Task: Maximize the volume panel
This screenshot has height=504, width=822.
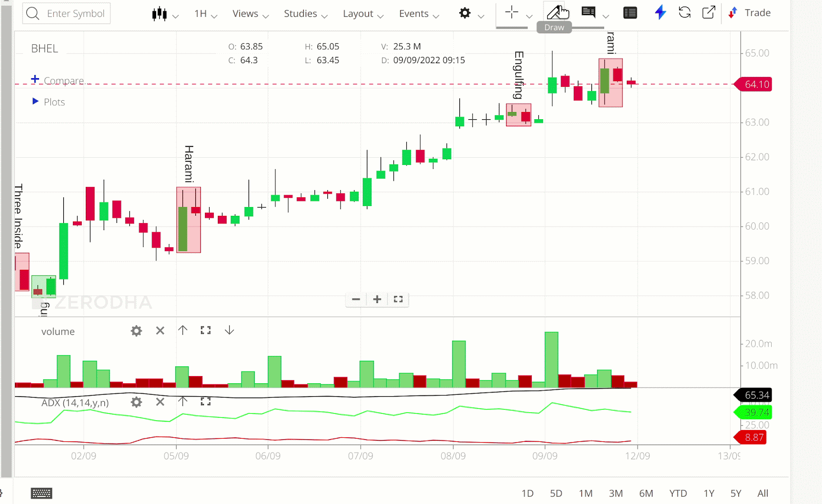Action: click(x=206, y=330)
